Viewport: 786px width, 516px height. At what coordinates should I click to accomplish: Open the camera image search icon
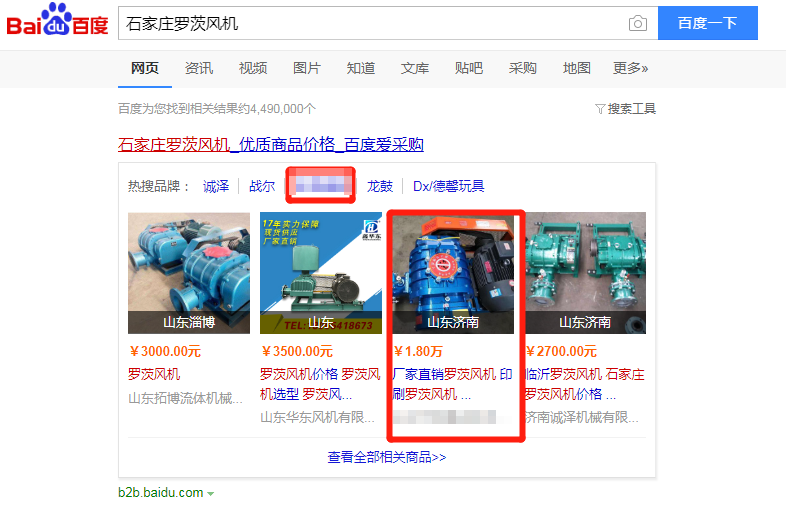tap(638, 24)
